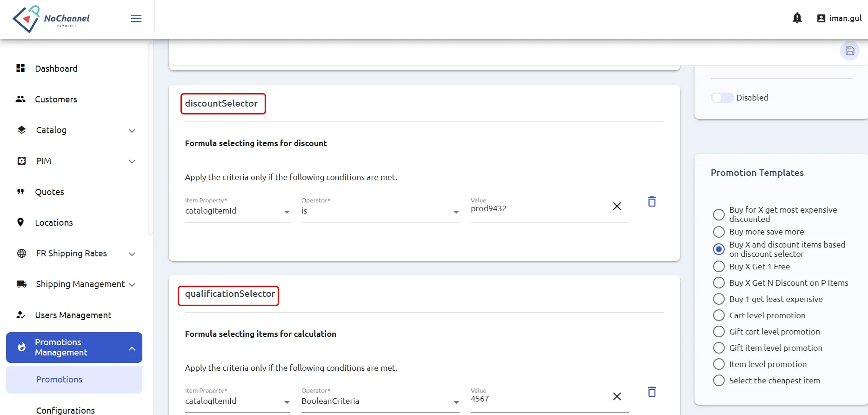Edit the 4567 value field

(540, 399)
